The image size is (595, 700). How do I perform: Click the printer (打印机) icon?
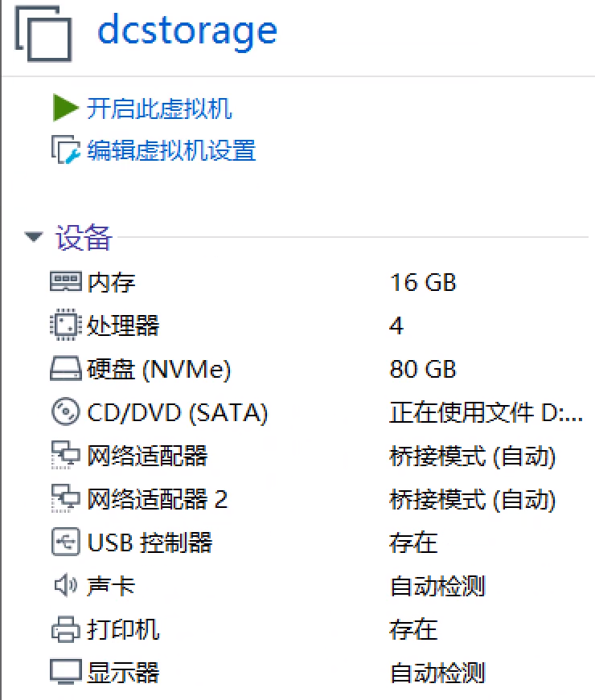coord(66,629)
